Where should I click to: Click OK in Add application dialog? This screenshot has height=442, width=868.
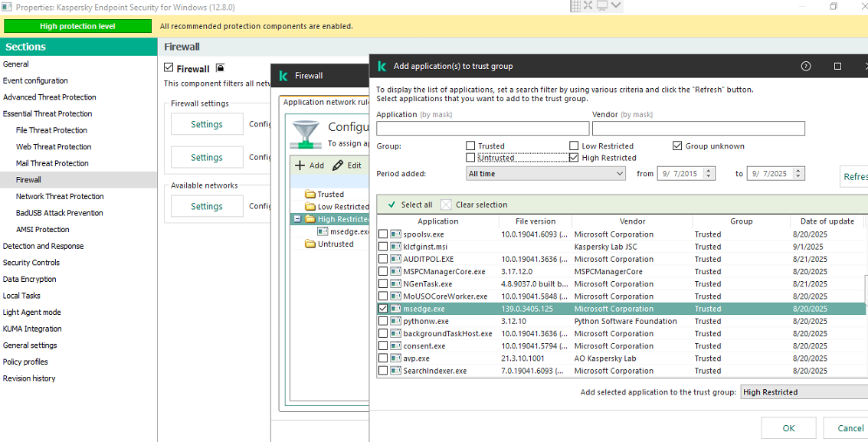tap(789, 428)
